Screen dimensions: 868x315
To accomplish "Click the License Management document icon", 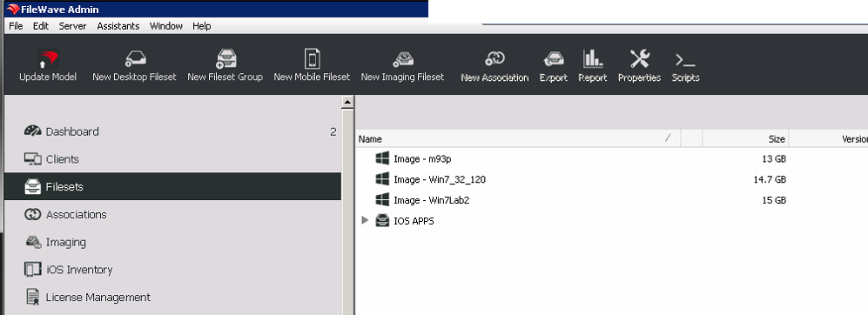I will tap(33, 298).
